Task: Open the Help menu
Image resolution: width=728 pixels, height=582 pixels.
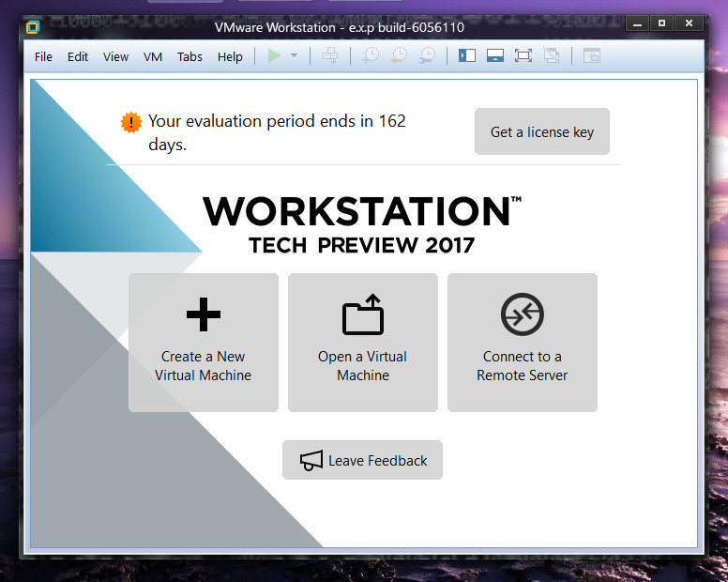Action: click(x=230, y=56)
